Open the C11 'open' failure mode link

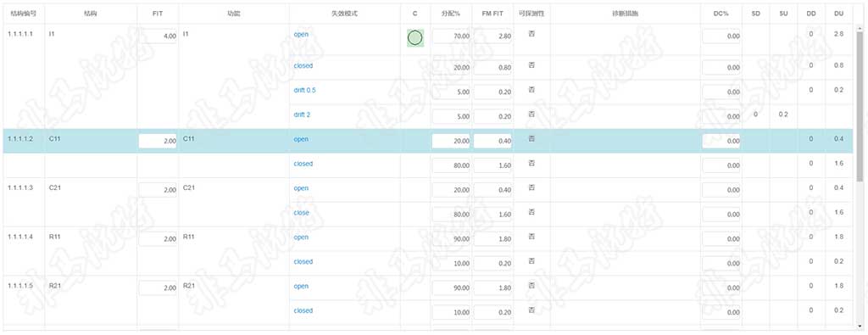pyautogui.click(x=301, y=139)
